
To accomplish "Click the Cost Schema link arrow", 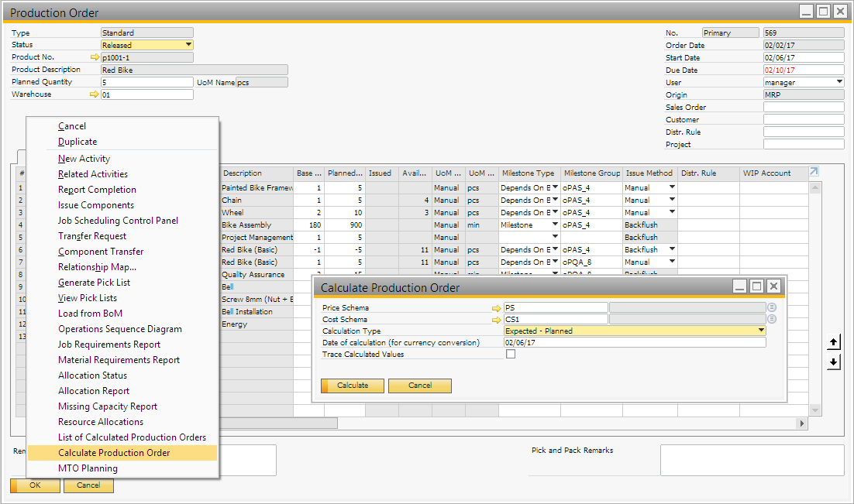I will [496, 319].
